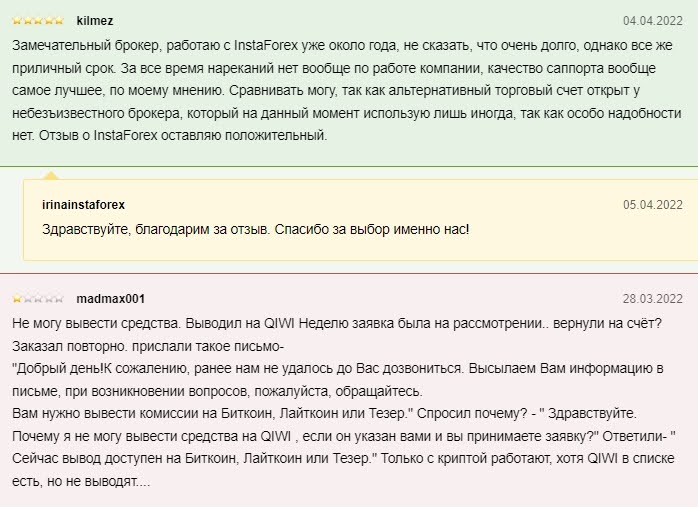Image resolution: width=698 pixels, height=507 pixels.
Task: Click the one-star rating of madmax001 review
Action: (x=38, y=299)
